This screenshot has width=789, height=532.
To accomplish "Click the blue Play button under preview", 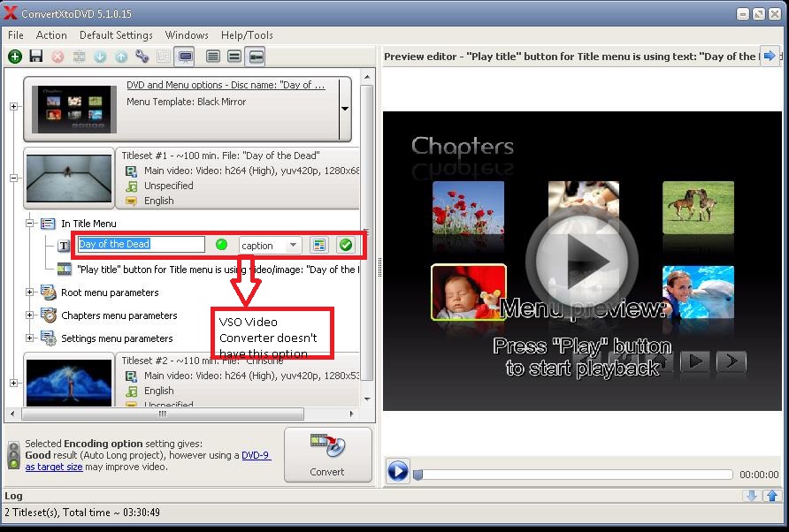I will coord(397,471).
